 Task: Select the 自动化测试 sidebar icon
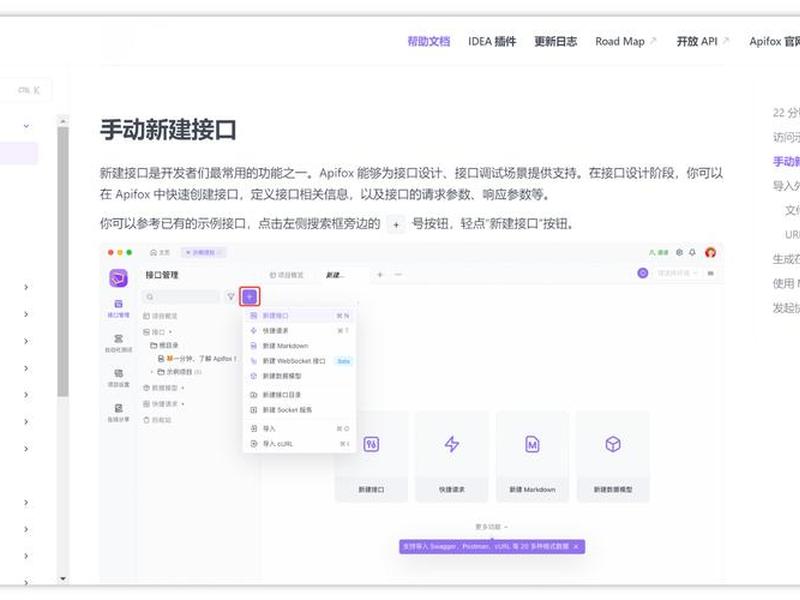118,343
